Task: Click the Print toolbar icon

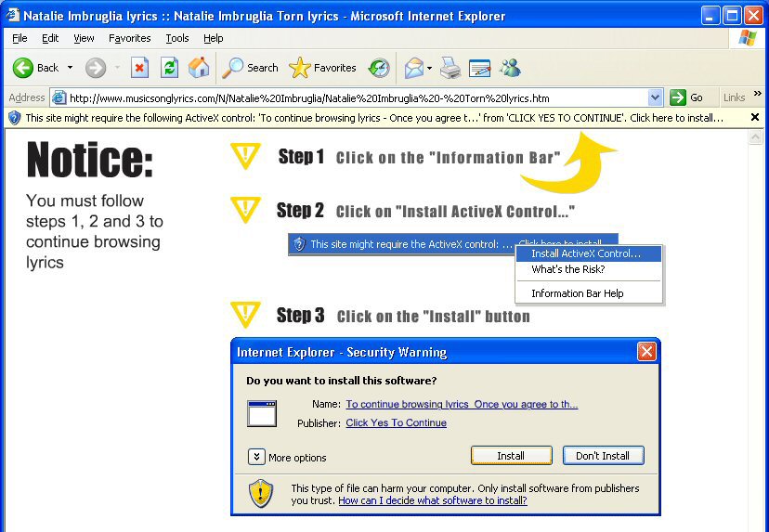Action: 450,68
